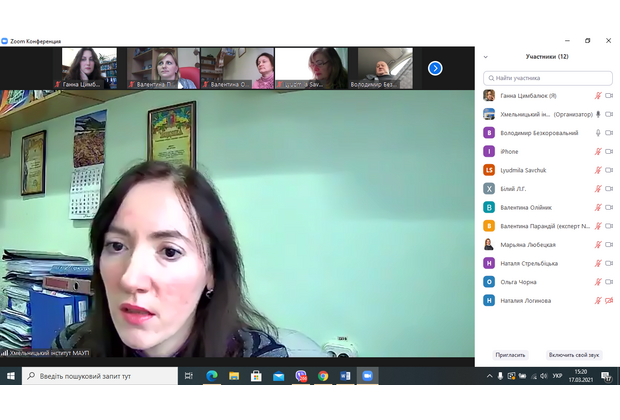Open Windows Start menu
The height and width of the screenshot is (420, 620).
coord(11,376)
